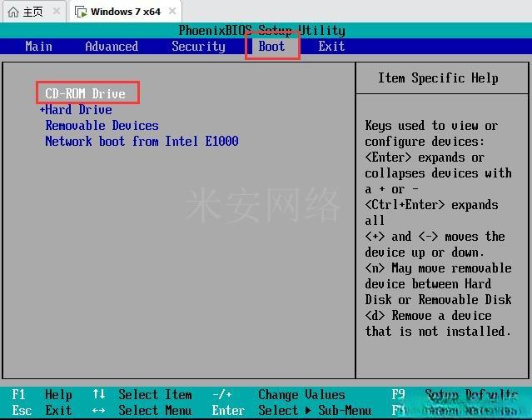Viewport: 532px width, 420px height.
Task: Click the left-right arrows legend icon
Action: pos(98,411)
